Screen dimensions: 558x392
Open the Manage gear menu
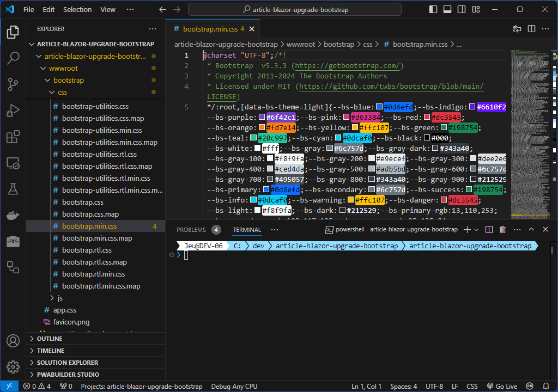coord(13,367)
